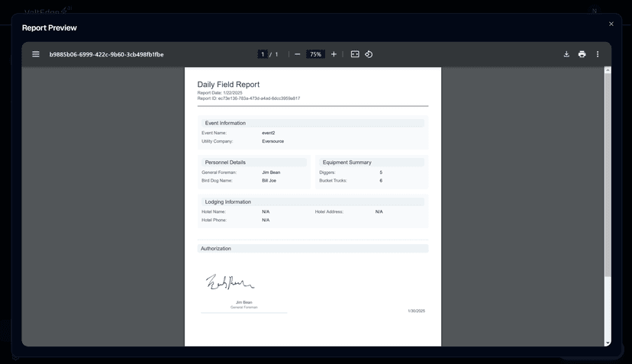Click the Jim Bean name under signature
The width and height of the screenshot is (632, 364).
pos(243,302)
